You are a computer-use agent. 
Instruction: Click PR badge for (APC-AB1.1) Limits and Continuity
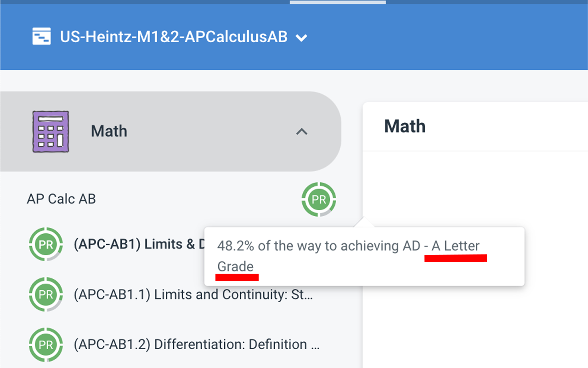[46, 294]
